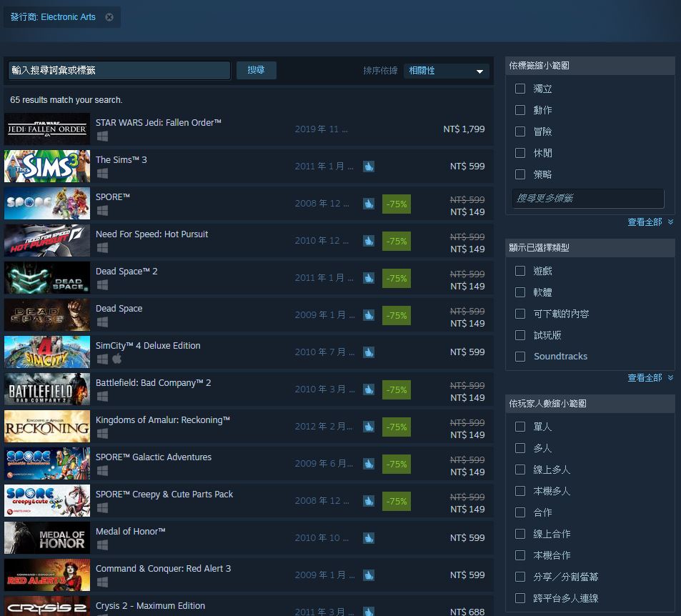The width and height of the screenshot is (681, 616).
Task: Click the review icon for Dead Space 2
Action: tap(369, 278)
